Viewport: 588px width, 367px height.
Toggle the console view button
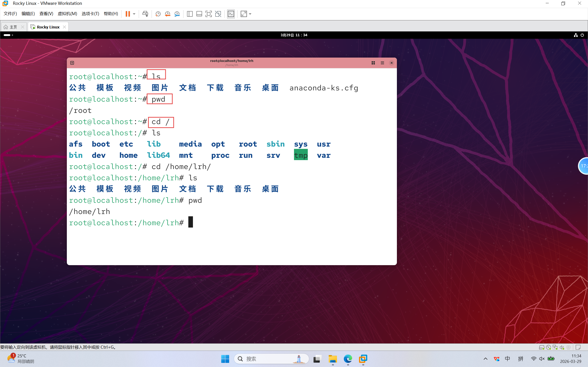pos(231,14)
